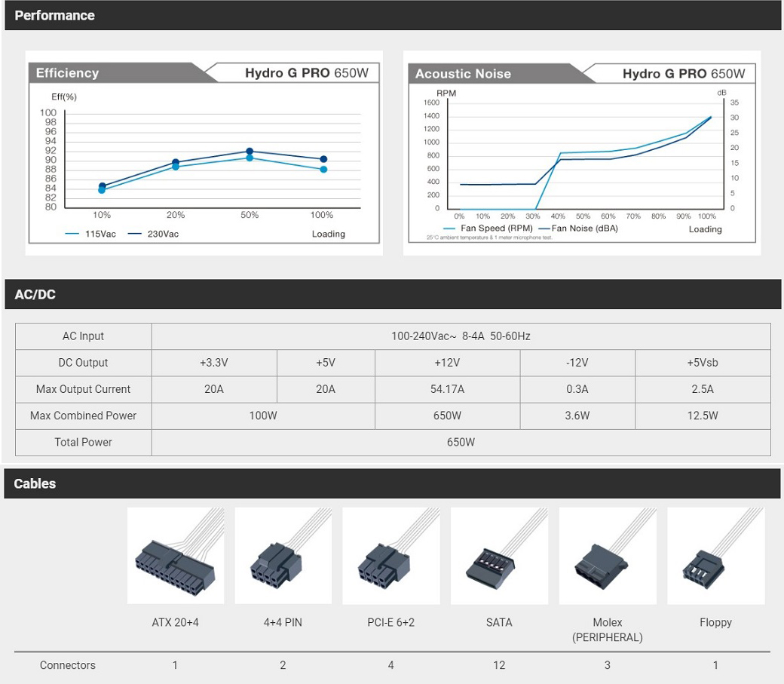
Task: Select the Total Power row label
Action: coord(83,443)
